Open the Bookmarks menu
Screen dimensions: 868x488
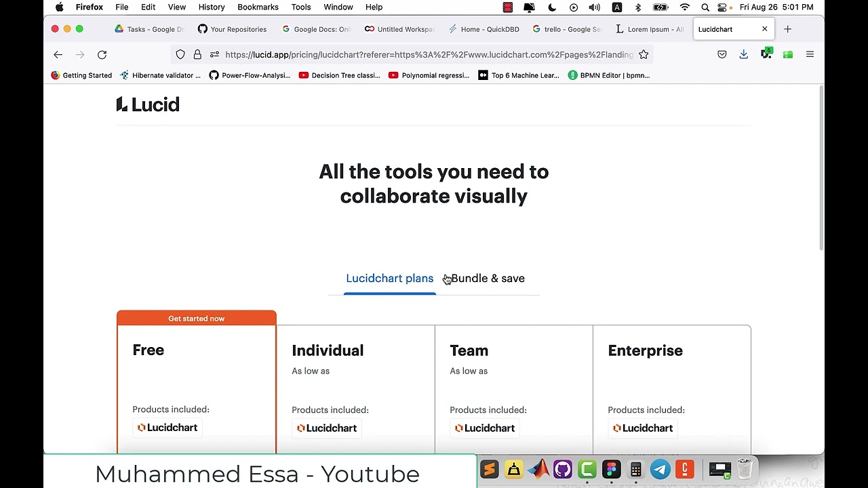pyautogui.click(x=258, y=7)
